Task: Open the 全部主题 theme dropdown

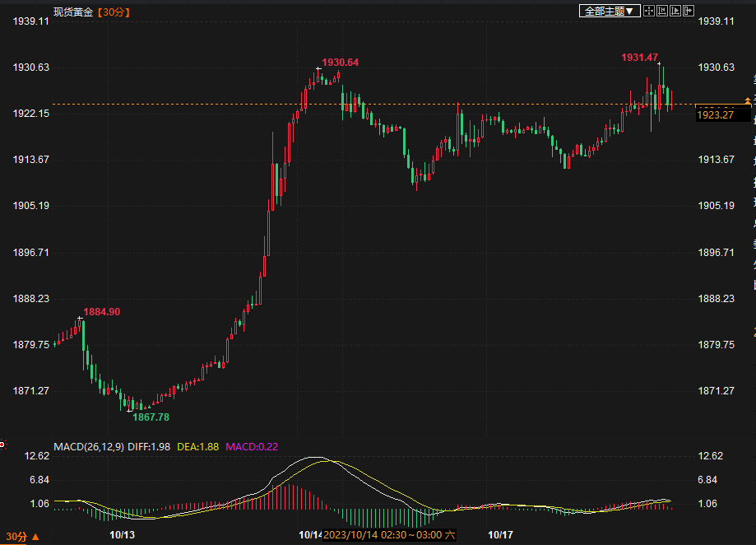Action: pyautogui.click(x=610, y=11)
